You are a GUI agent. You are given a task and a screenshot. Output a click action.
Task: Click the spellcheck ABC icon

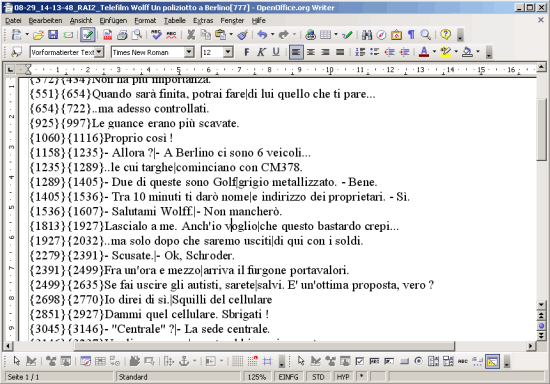click(x=156, y=34)
